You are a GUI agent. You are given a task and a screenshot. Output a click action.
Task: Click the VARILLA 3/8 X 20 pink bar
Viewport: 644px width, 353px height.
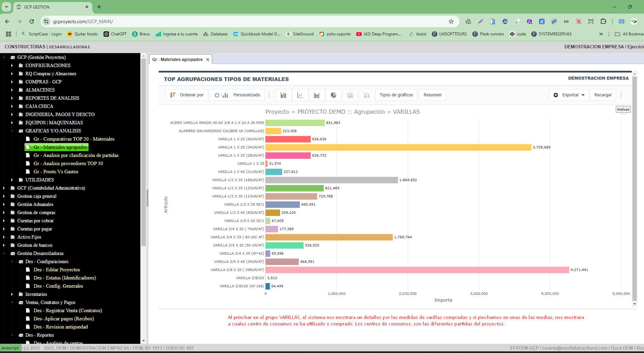click(x=417, y=270)
